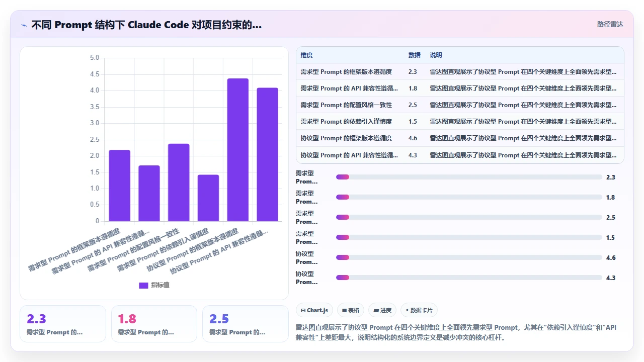Click the progress bar valued 4.6
The height and width of the screenshot is (362, 644).
point(469,257)
